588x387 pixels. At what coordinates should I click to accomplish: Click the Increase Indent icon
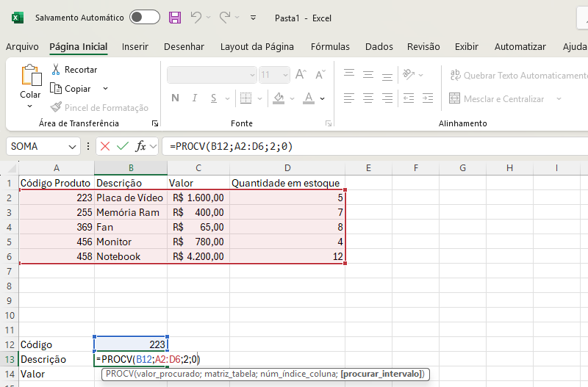point(428,98)
